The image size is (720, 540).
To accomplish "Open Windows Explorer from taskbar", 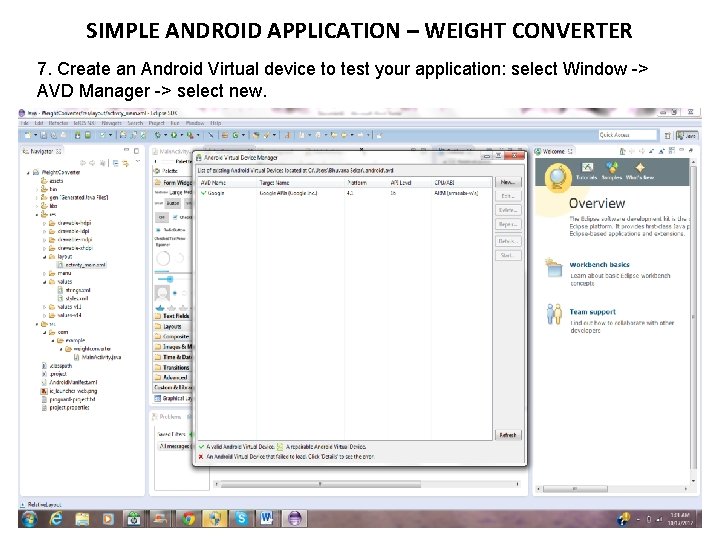I will click(x=82, y=519).
